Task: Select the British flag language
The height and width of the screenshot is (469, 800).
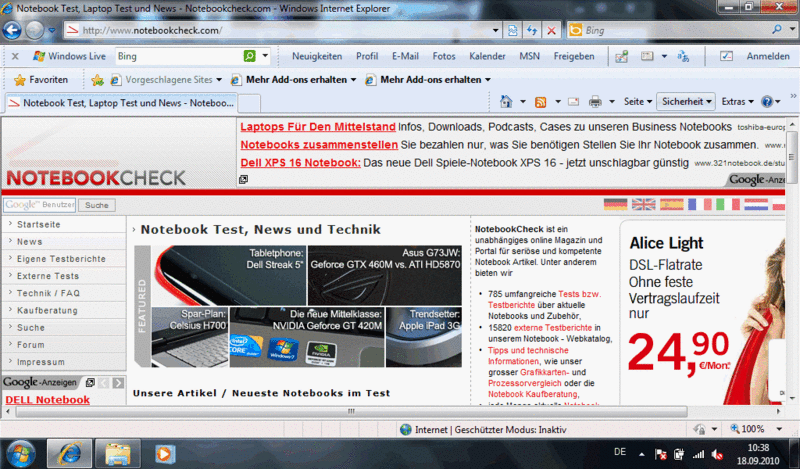Action: tap(643, 205)
